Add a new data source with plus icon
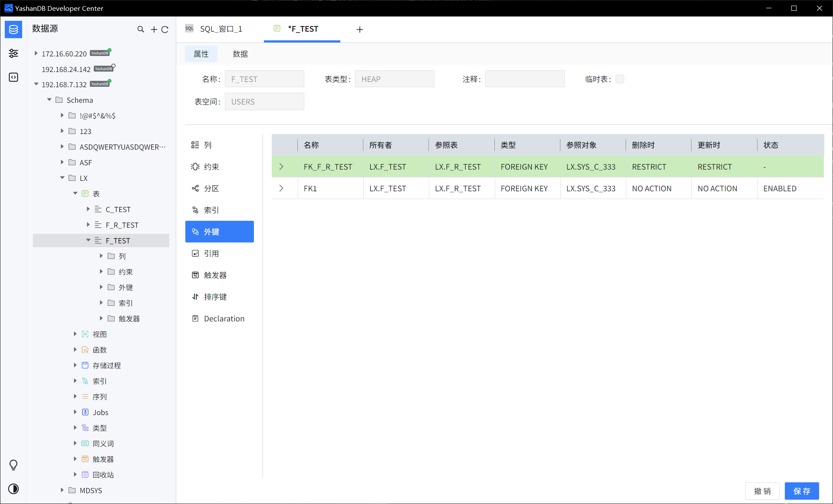This screenshot has height=504, width=833. click(x=154, y=29)
